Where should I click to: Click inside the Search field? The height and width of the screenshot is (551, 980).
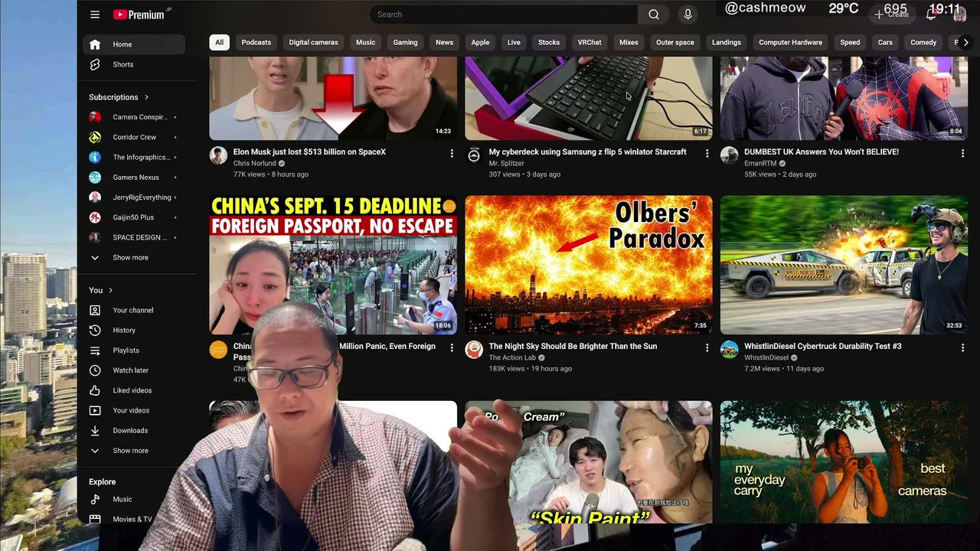point(504,15)
